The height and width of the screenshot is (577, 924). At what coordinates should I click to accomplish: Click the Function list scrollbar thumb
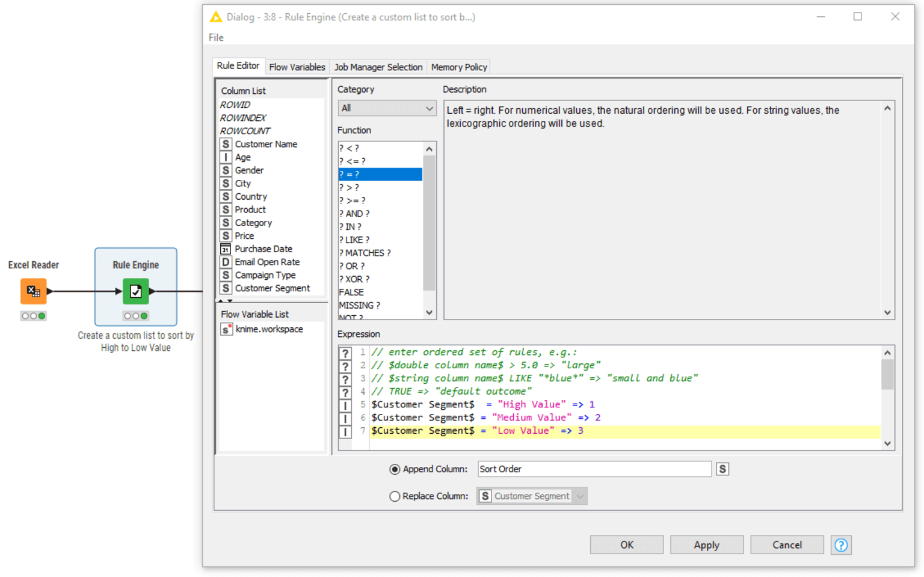click(x=429, y=223)
